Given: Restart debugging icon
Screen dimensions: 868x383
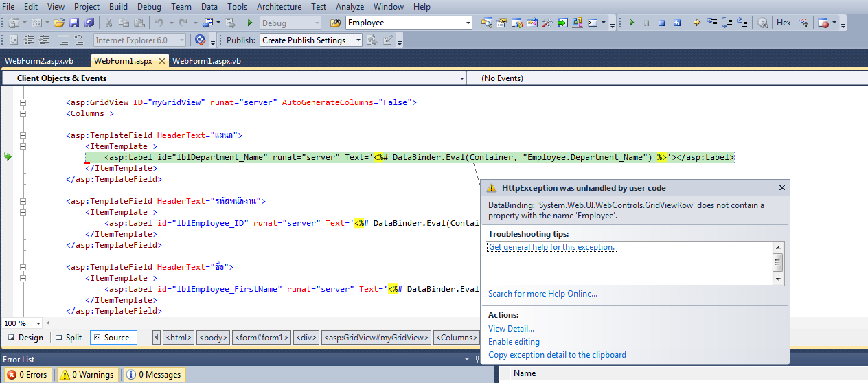Looking at the screenshot, I should [676, 23].
